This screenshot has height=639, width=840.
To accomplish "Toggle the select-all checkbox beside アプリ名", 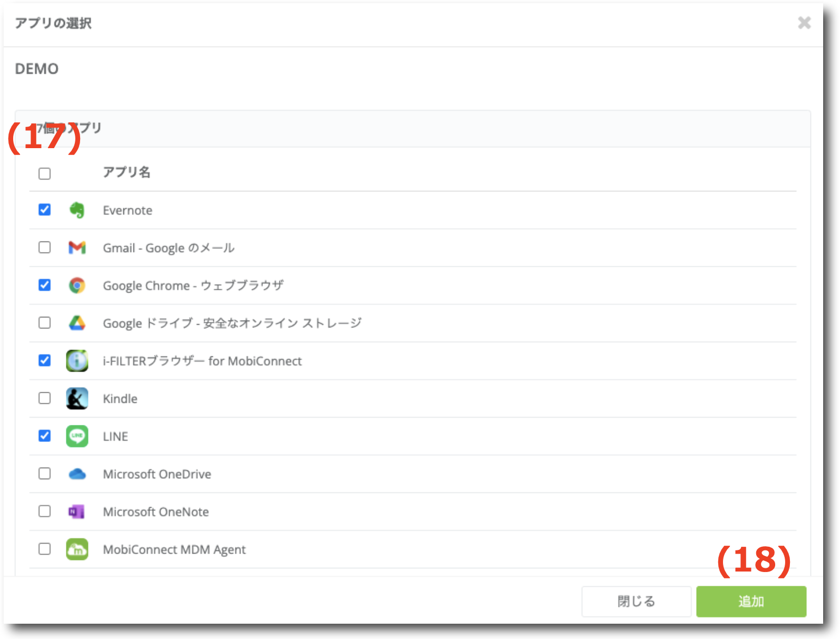I will (45, 173).
